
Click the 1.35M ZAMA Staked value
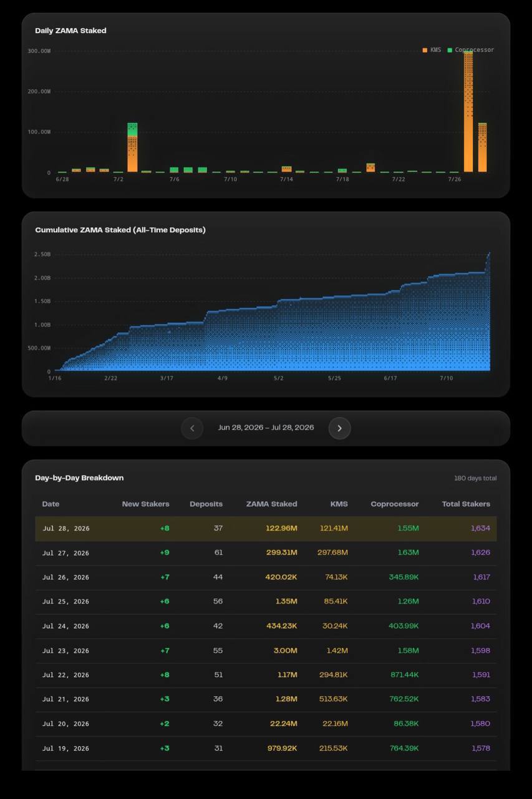(286, 602)
